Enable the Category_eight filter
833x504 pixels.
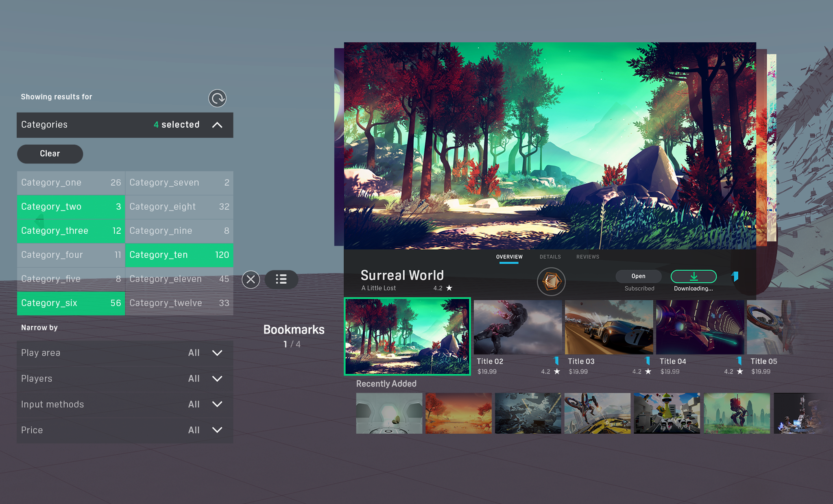(x=179, y=207)
